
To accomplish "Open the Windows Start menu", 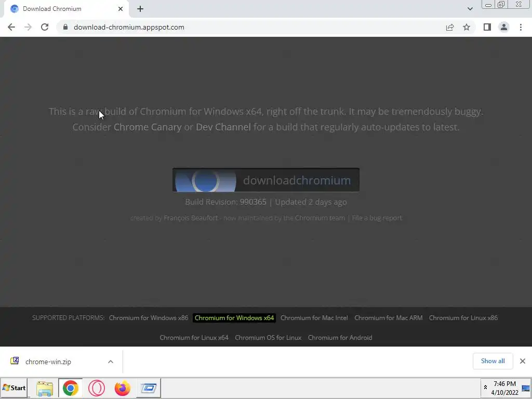I will pos(14,388).
